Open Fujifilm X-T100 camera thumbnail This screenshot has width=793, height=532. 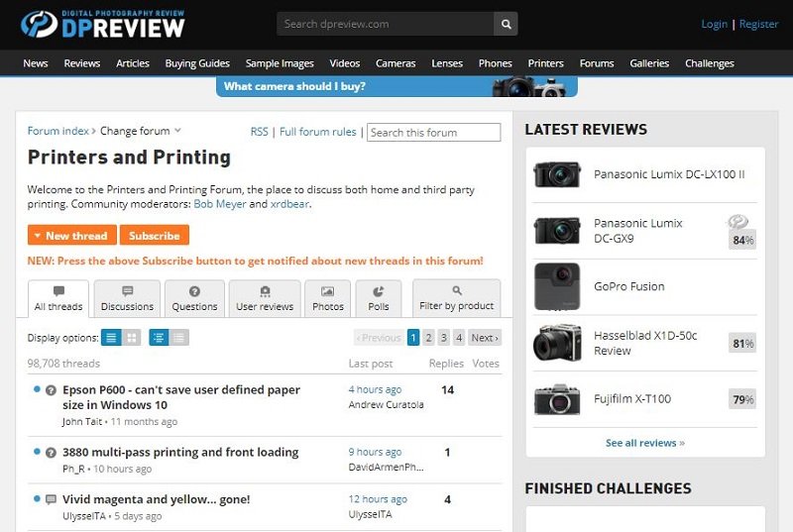[x=557, y=399]
